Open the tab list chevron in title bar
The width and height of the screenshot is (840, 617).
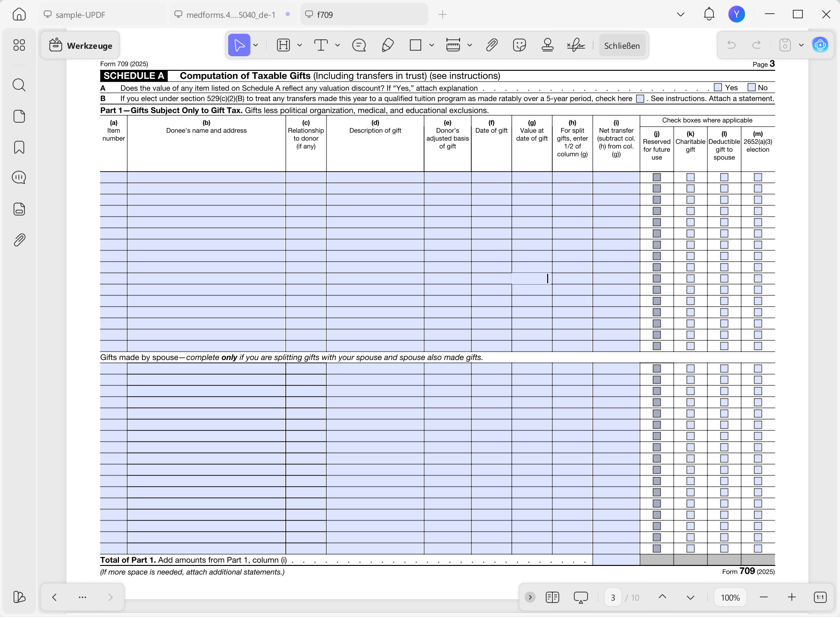(x=681, y=15)
